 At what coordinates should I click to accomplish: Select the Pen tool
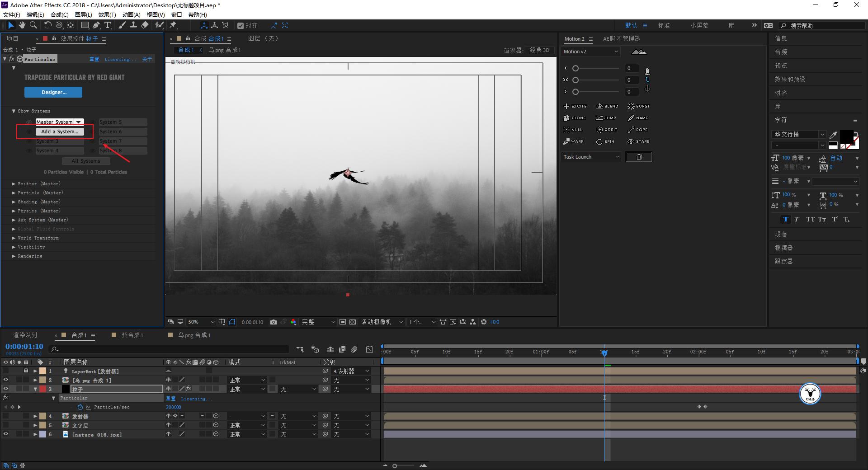(96, 25)
